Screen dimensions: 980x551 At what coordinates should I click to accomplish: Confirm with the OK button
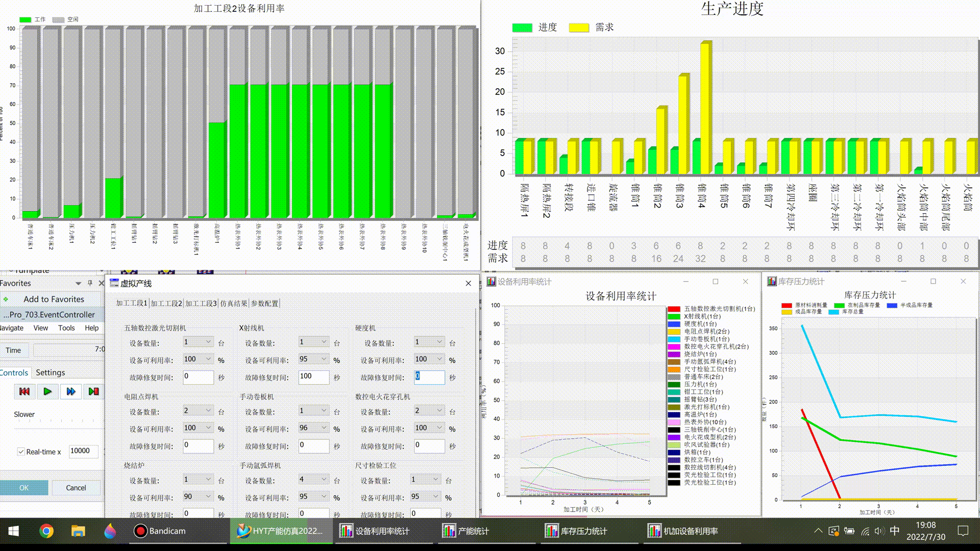(x=24, y=488)
